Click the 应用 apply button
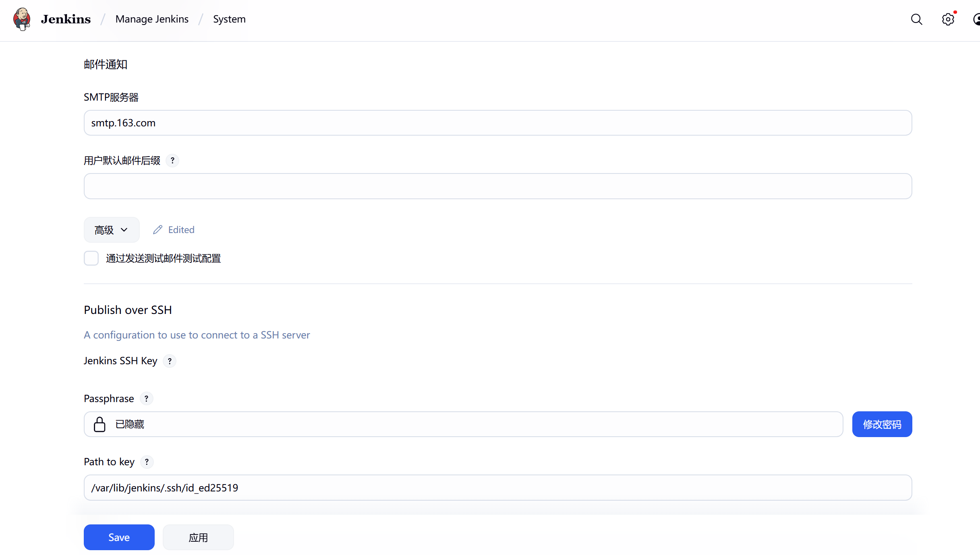 tap(198, 537)
